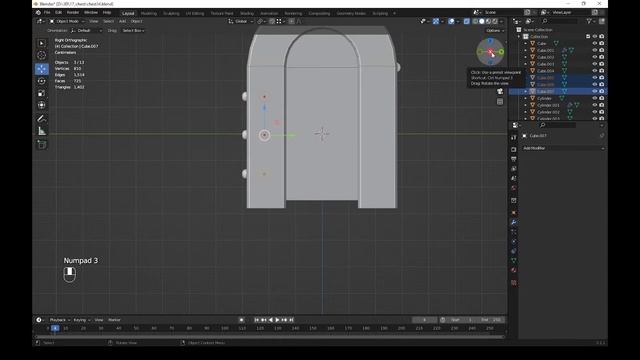Image resolution: width=640 pixels, height=360 pixels.
Task: Open the Render properties tab
Action: [514, 149]
